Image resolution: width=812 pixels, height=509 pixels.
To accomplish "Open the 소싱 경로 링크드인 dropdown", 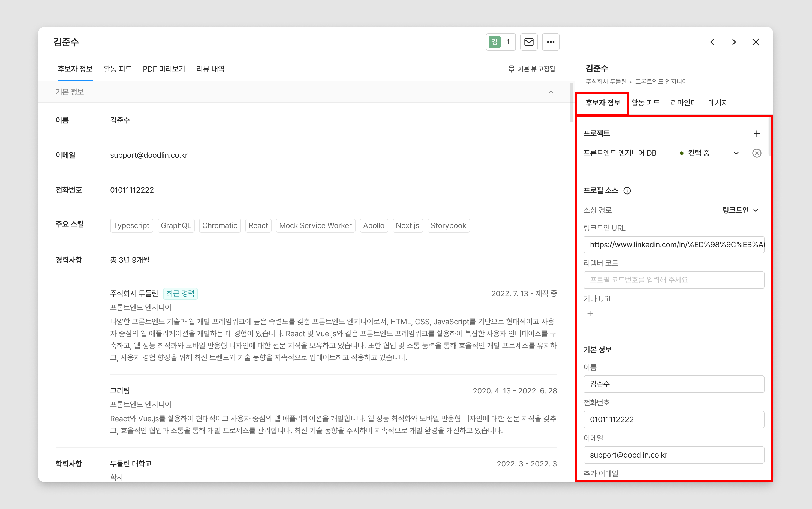I will pyautogui.click(x=741, y=210).
